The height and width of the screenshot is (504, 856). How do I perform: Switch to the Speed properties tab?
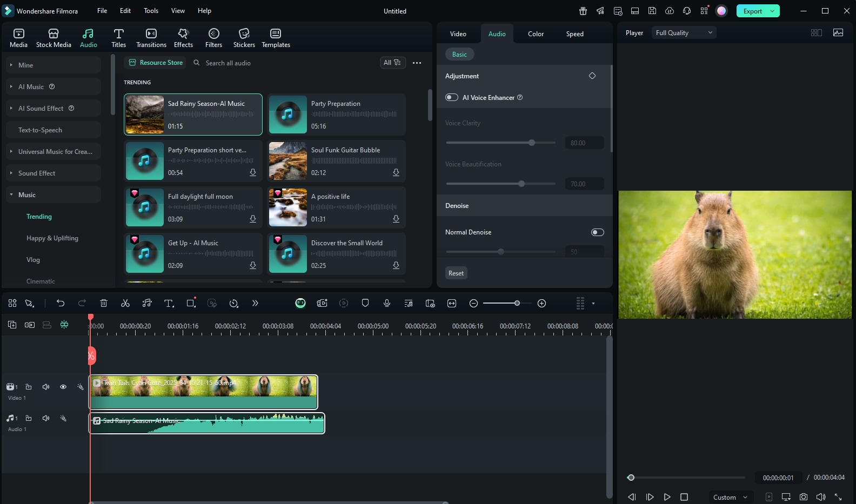coord(574,33)
